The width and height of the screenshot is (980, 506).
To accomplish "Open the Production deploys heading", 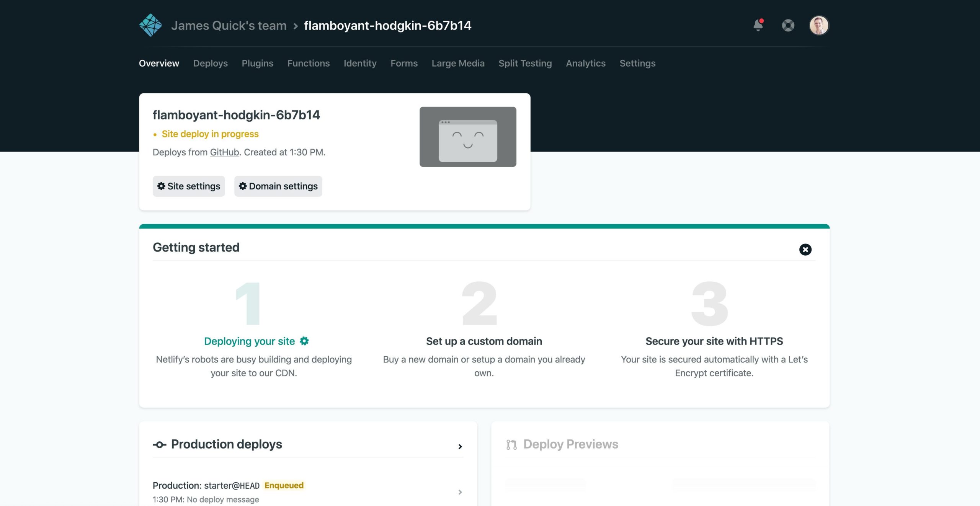I will point(226,444).
